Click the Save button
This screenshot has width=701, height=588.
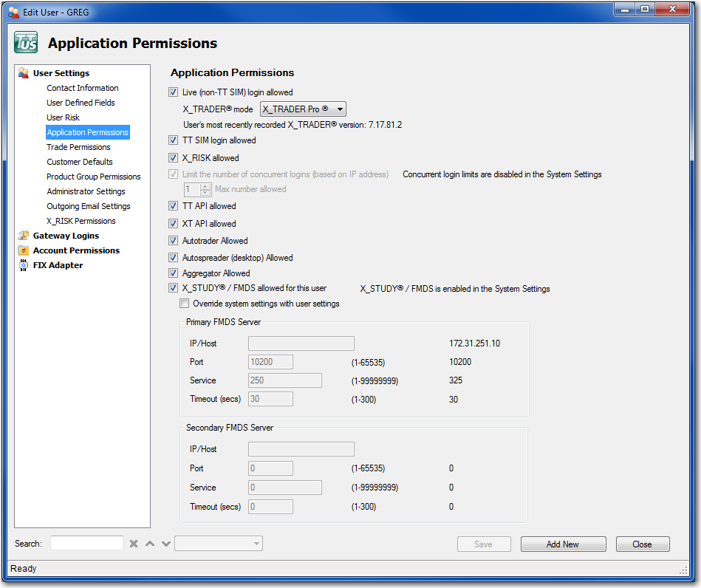[x=484, y=544]
